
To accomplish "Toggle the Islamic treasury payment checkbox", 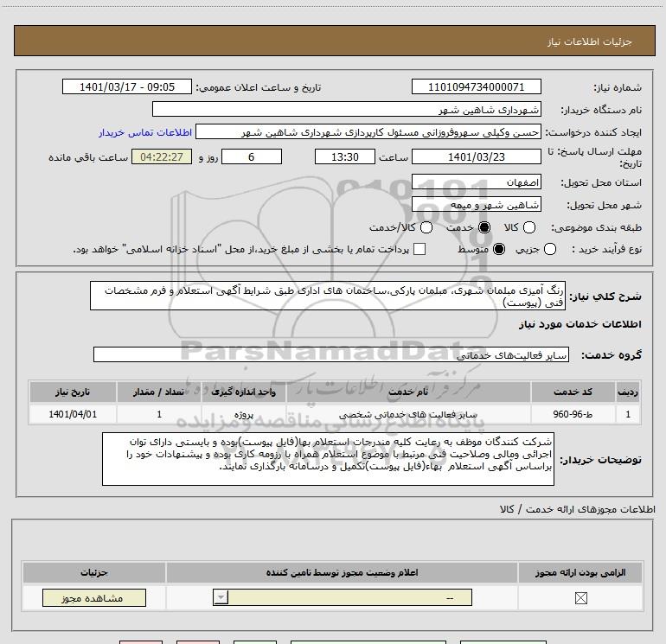I will (419, 249).
